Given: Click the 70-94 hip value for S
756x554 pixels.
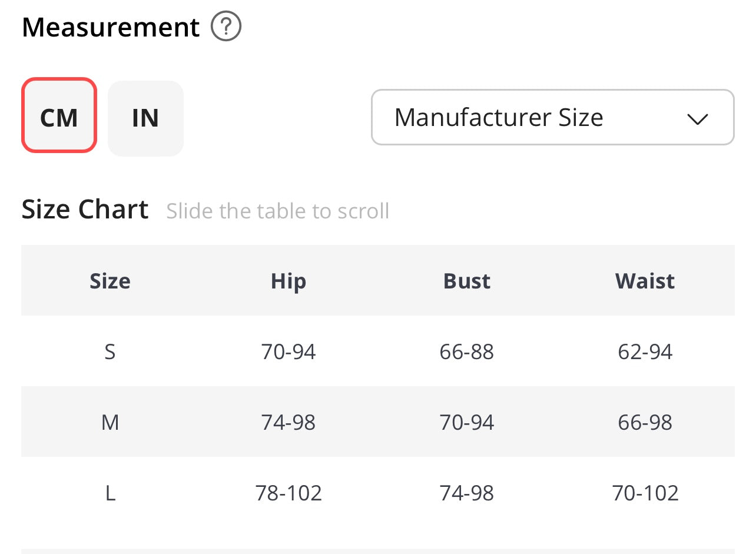Looking at the screenshot, I should click(x=289, y=351).
